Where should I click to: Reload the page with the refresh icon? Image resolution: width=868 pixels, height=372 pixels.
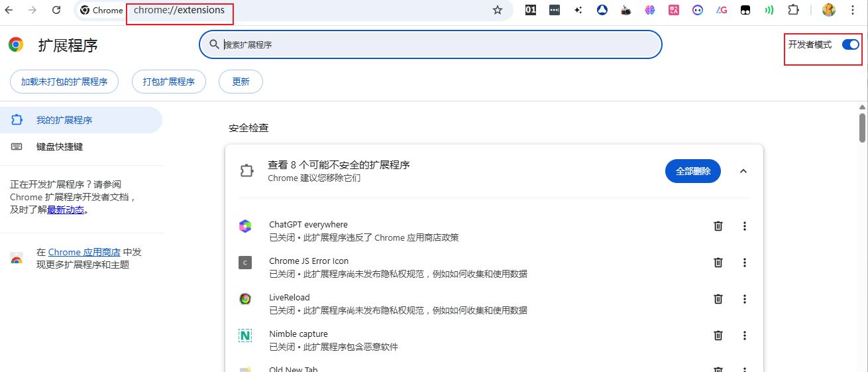tap(56, 10)
